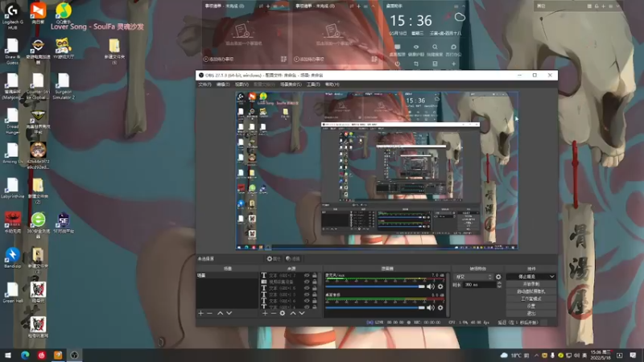Open the 场景集合(S) menu
644x362 pixels.
tap(291, 84)
